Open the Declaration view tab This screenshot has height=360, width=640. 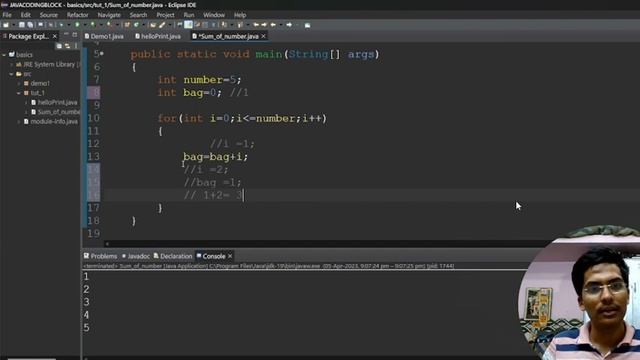(x=173, y=256)
